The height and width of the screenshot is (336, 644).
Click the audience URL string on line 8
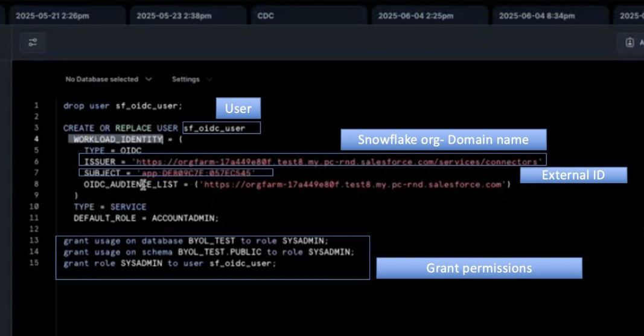pos(352,184)
